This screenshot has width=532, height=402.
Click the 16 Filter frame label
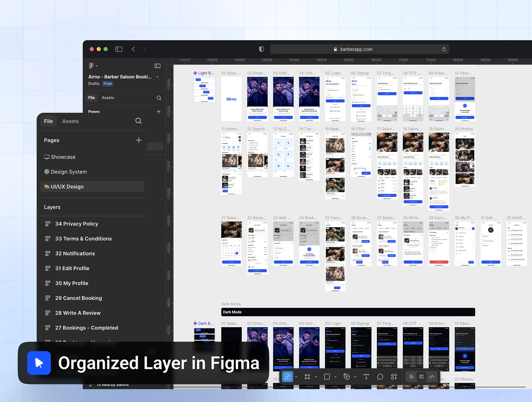(358, 129)
